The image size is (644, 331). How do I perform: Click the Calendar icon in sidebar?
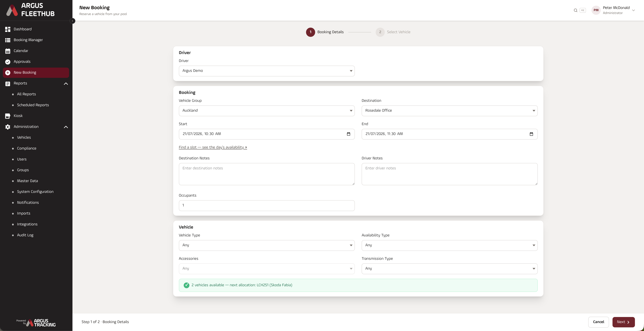tap(8, 51)
